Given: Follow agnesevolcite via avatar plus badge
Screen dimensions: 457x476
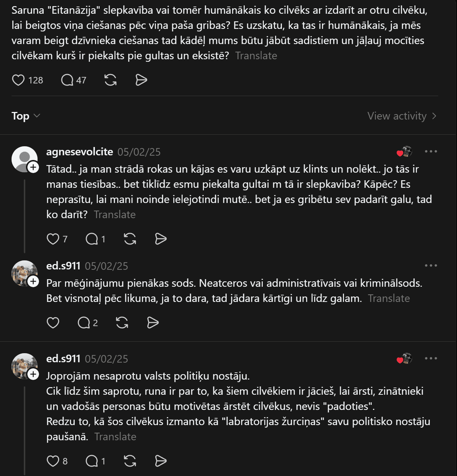Looking at the screenshot, I should [x=33, y=167].
